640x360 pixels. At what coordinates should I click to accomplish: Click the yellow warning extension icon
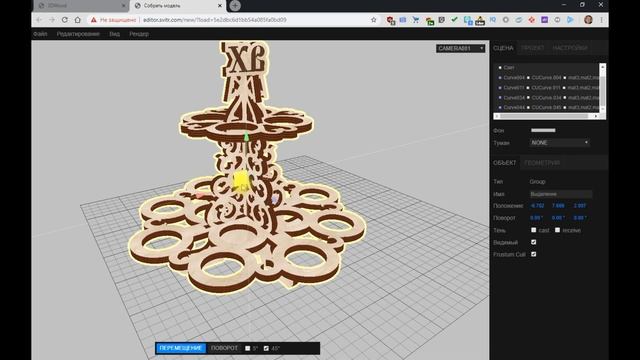pyautogui.click(x=480, y=20)
